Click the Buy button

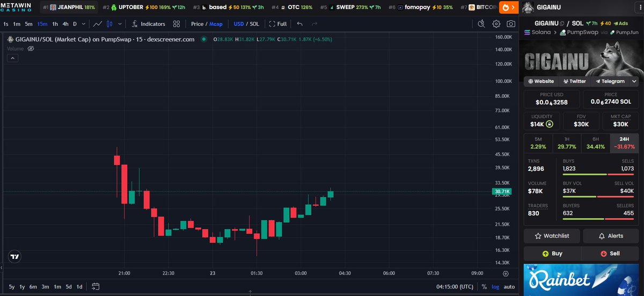[x=552, y=254]
